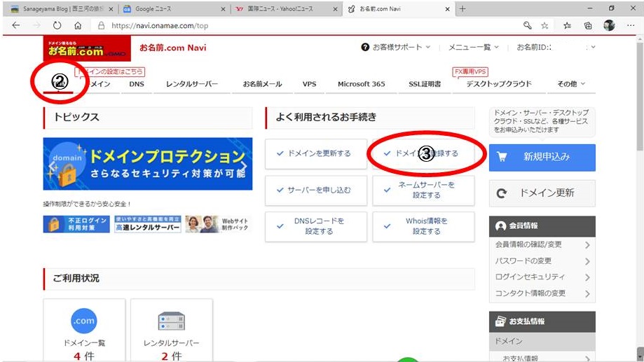Click the shopping cart icon on 新規申込み

[502, 157]
